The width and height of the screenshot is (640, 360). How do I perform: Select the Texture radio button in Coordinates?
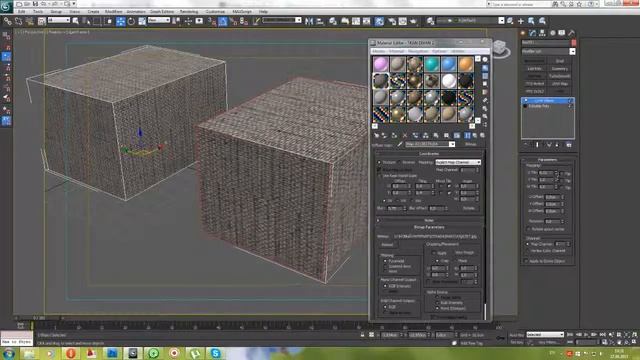379,162
